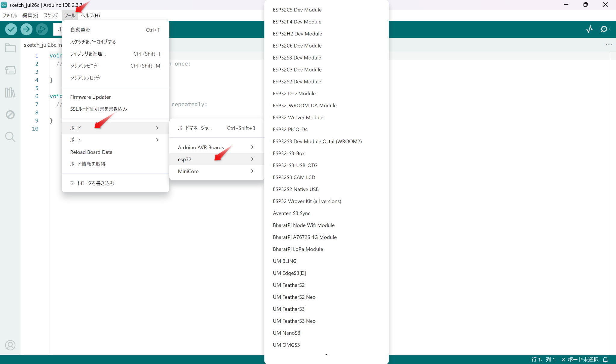Image resolution: width=616 pixels, height=364 pixels.
Task: Choose 自動整形 from the tools menu
Action: click(x=115, y=29)
